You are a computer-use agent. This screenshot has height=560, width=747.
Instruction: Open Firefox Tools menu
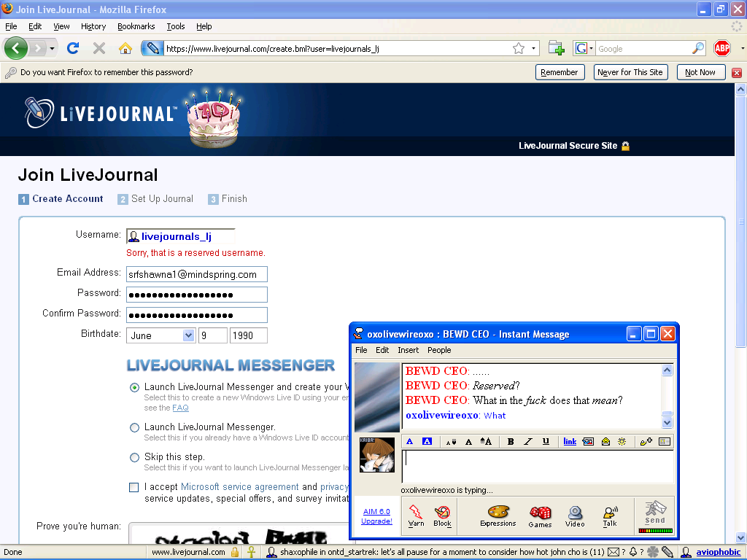click(176, 26)
